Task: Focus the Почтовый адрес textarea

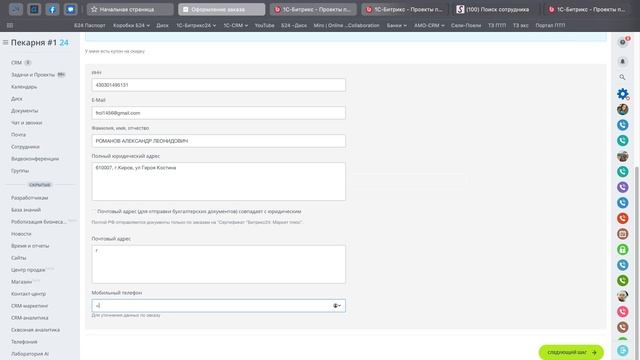Action: click(x=218, y=264)
